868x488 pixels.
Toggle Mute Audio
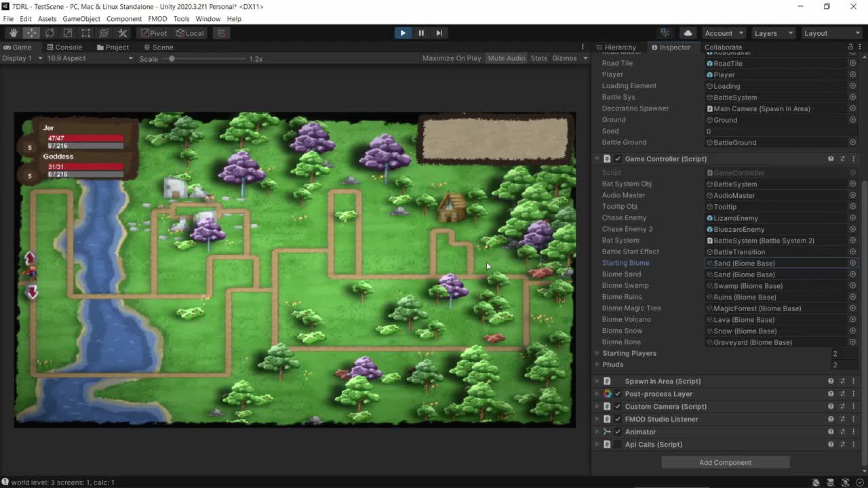tap(507, 58)
